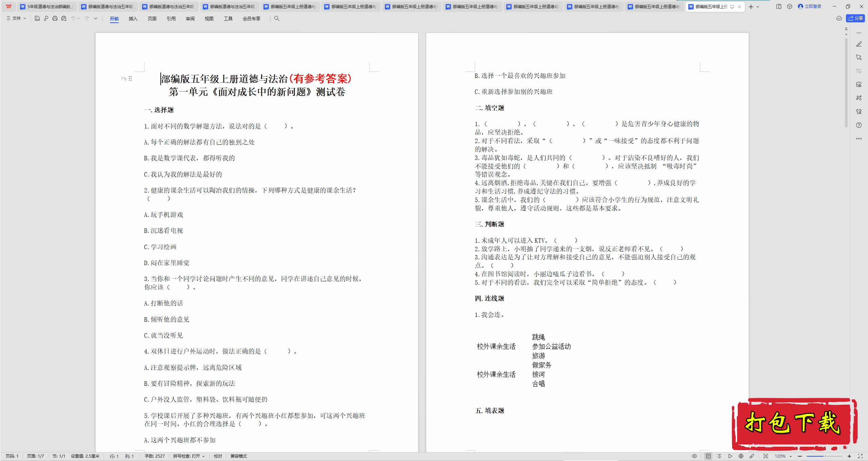Viewport: 868px width, 461px height.
Task: Click the Redo arrow icon
Action: pos(87,19)
